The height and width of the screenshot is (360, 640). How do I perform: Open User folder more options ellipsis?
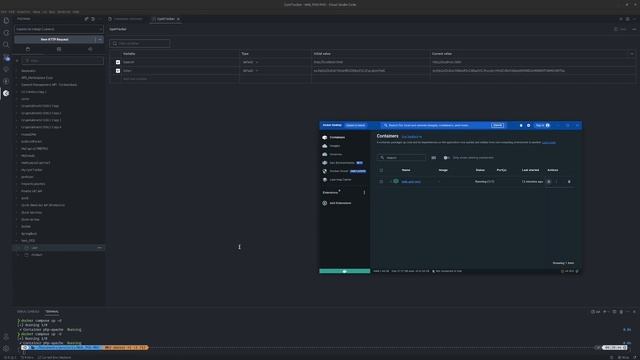tap(100, 248)
